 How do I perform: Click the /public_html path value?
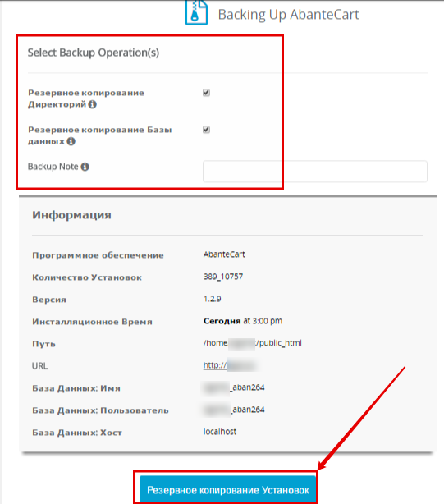click(x=253, y=343)
